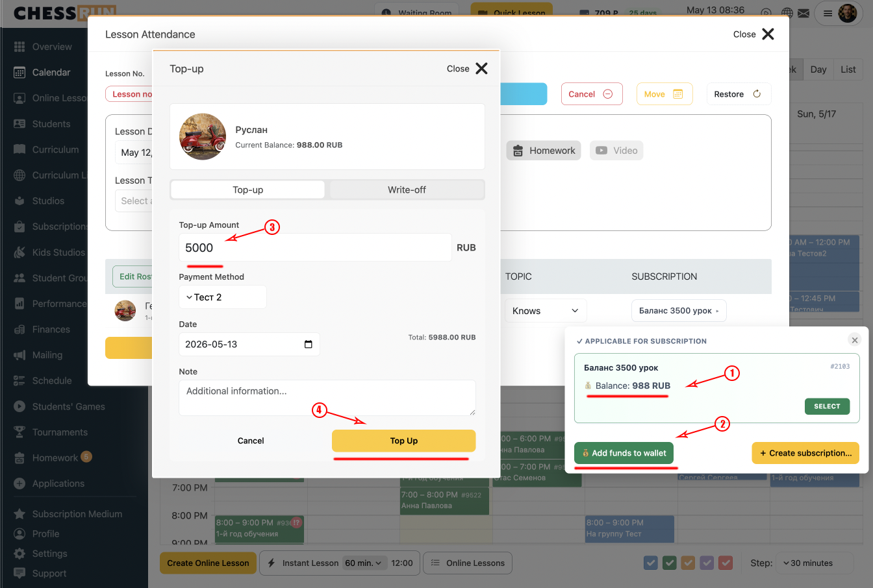Click the Top-up Amount input field
The width and height of the screenshot is (873, 588).
(x=315, y=248)
